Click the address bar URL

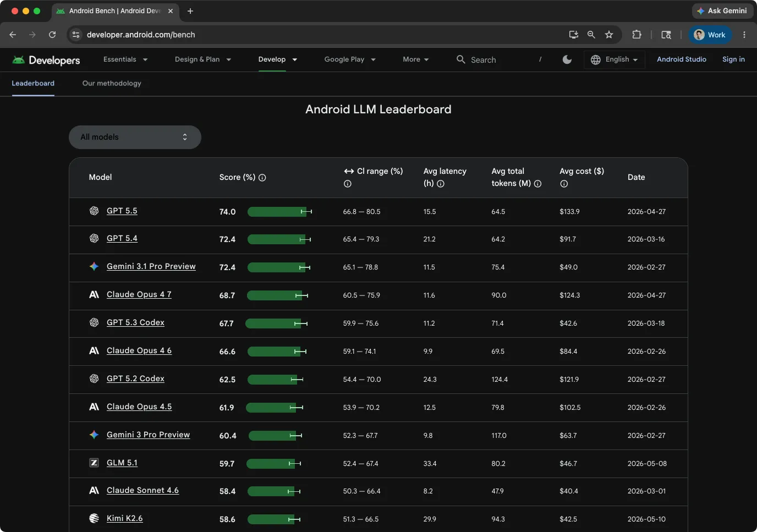pos(141,35)
